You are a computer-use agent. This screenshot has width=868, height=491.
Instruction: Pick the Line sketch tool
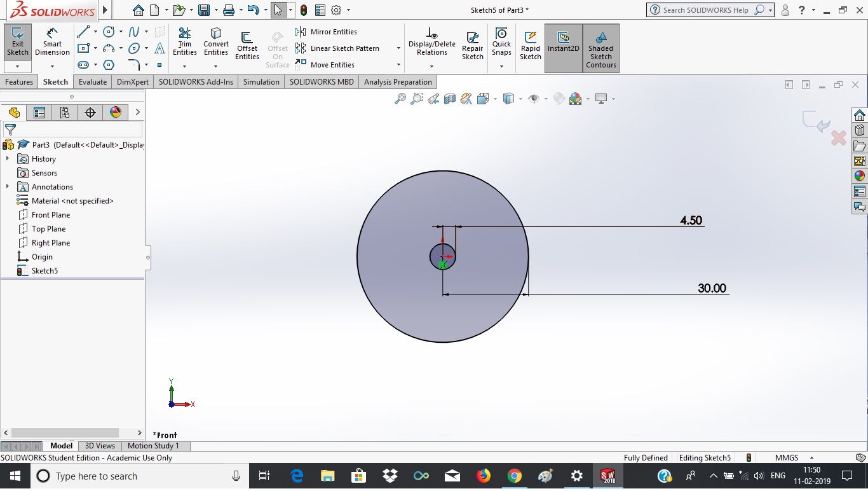pyautogui.click(x=83, y=32)
